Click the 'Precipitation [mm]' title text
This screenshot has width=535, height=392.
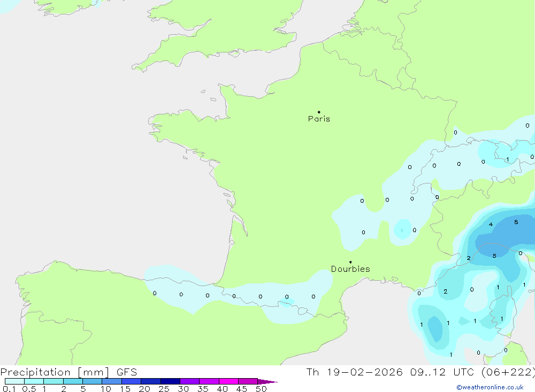[55, 372]
